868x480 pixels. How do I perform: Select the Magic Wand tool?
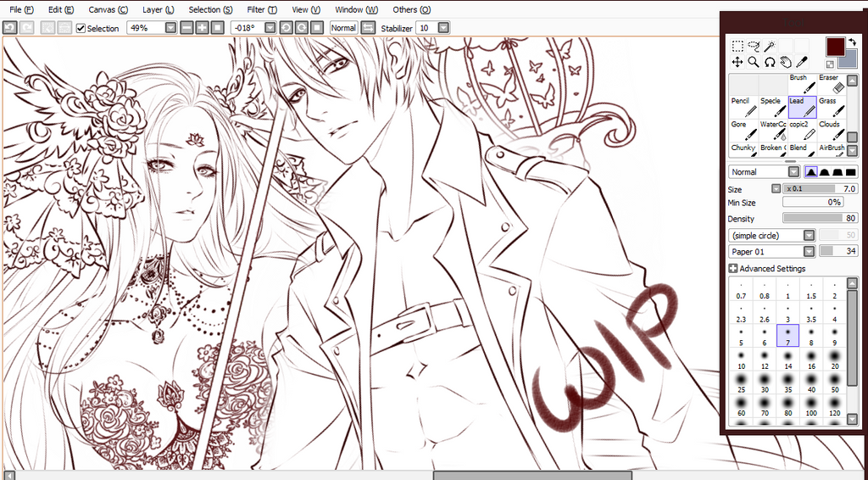770,46
